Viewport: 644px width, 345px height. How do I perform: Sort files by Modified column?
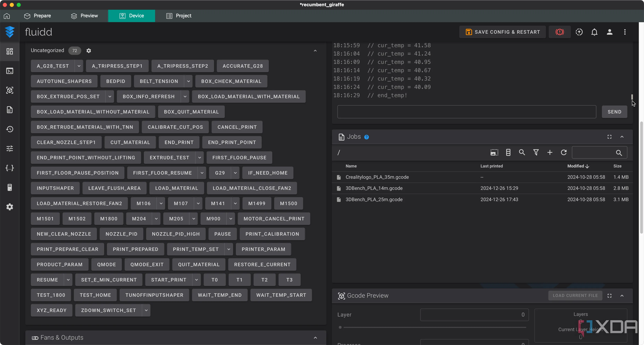tap(578, 166)
